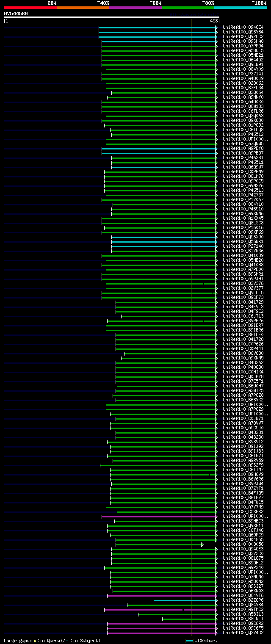Select the UniRef100_P42737 label
The image size is (271, 644).
click(x=243, y=195)
